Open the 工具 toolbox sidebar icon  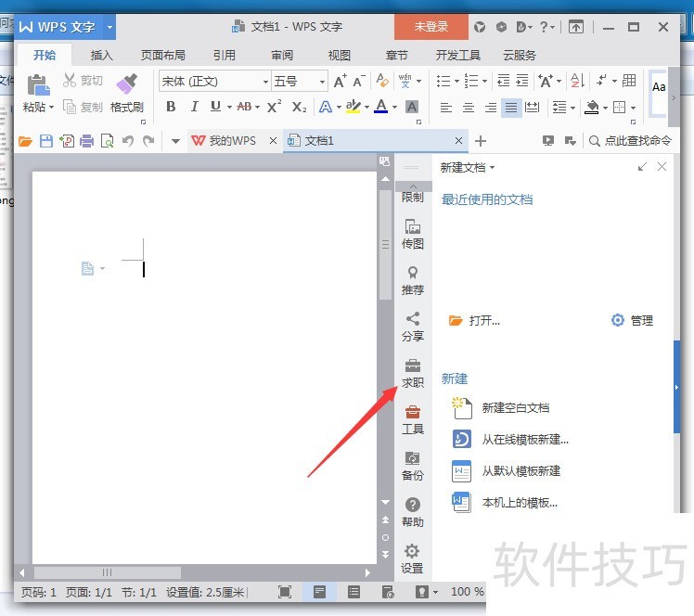[x=413, y=420]
